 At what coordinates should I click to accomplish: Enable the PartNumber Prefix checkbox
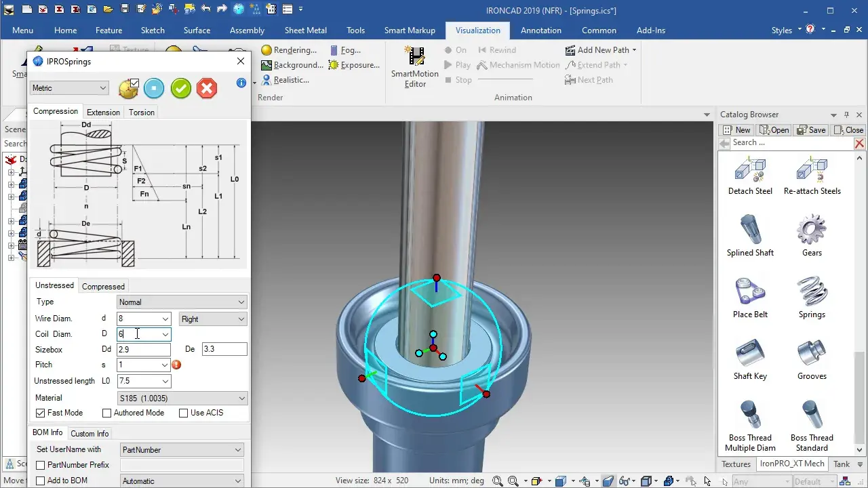coord(41,465)
